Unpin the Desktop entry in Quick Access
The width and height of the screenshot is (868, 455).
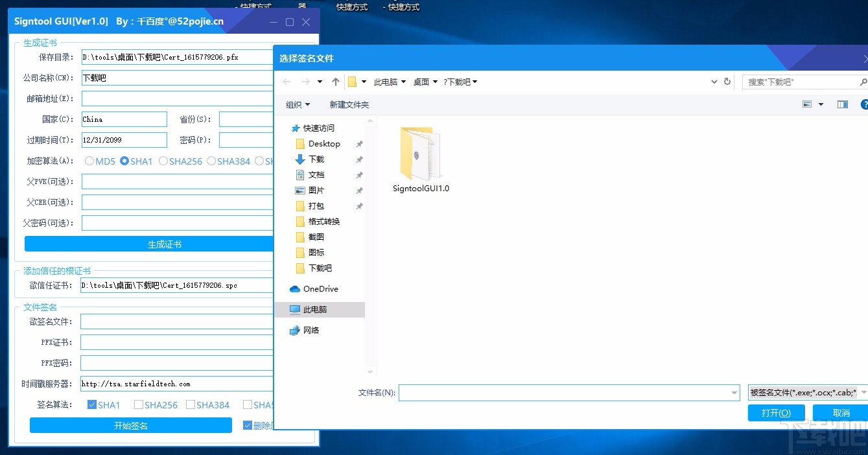click(x=360, y=143)
